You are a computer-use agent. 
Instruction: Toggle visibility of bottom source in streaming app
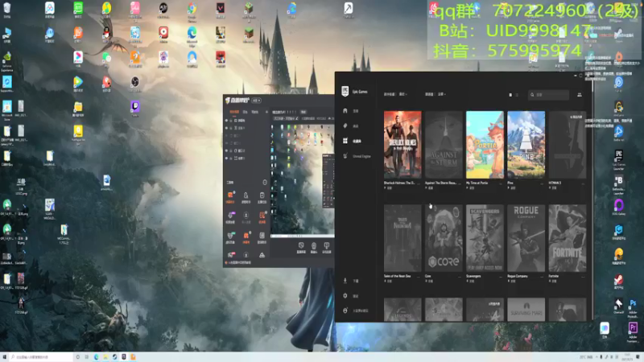click(226, 158)
